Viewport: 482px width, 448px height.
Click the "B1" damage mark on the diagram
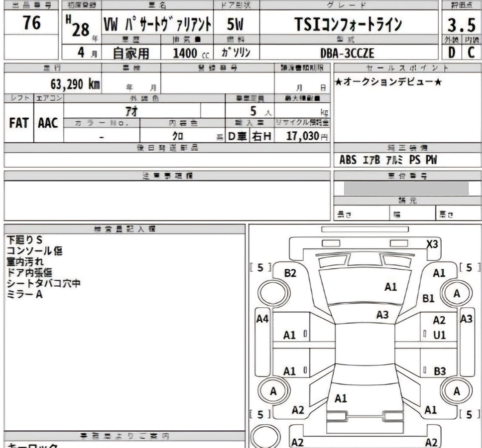pyautogui.click(x=428, y=299)
